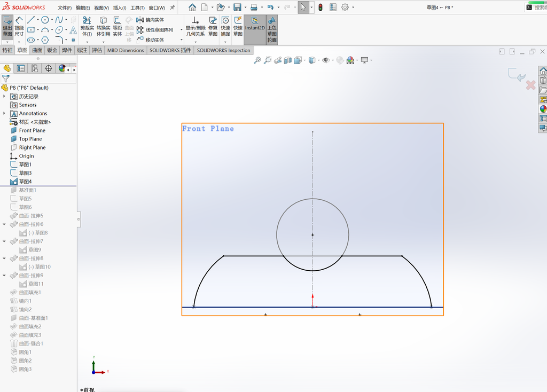Click the Mirror Entities (镜向实体) tool
Image resolution: width=547 pixels, height=392 pixels.
[x=150, y=20]
